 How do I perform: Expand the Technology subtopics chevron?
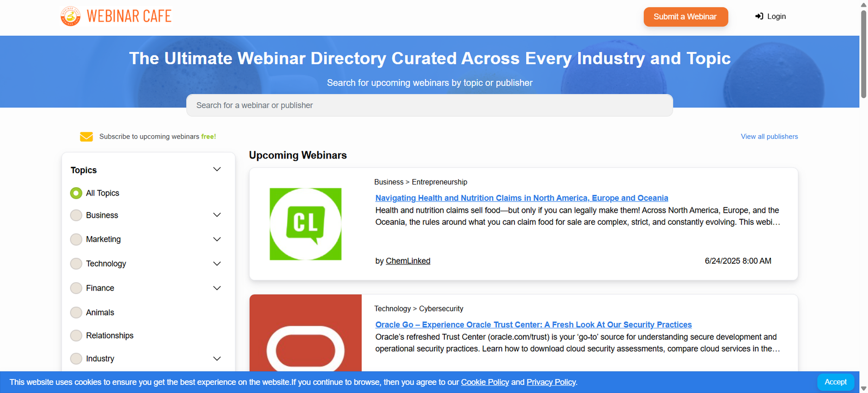[x=217, y=264]
